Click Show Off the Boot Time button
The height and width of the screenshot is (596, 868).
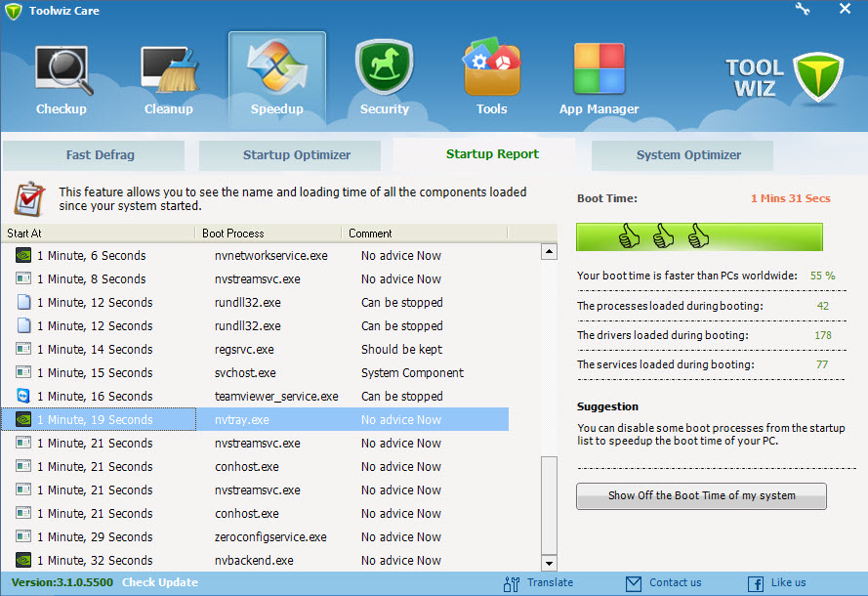tap(701, 496)
